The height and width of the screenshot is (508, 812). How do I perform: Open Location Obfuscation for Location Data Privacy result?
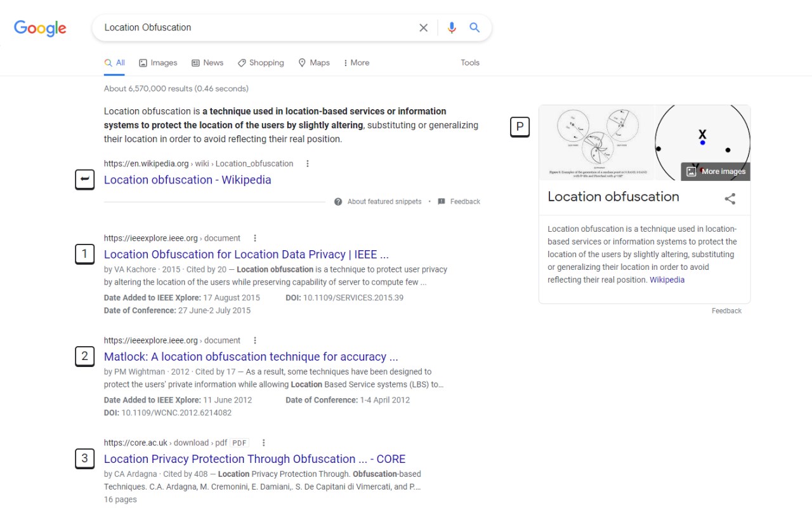246,255
